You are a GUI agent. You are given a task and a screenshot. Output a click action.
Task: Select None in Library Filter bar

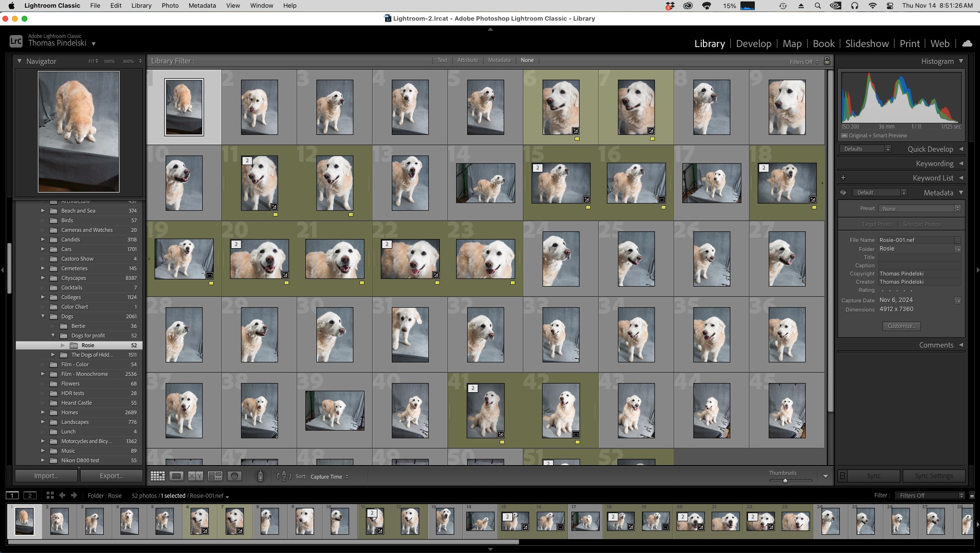click(527, 60)
